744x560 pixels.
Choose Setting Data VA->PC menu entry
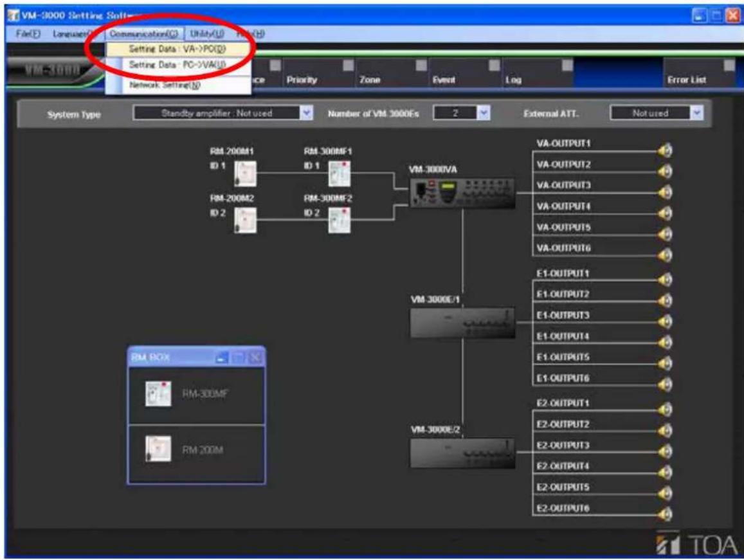point(177,49)
